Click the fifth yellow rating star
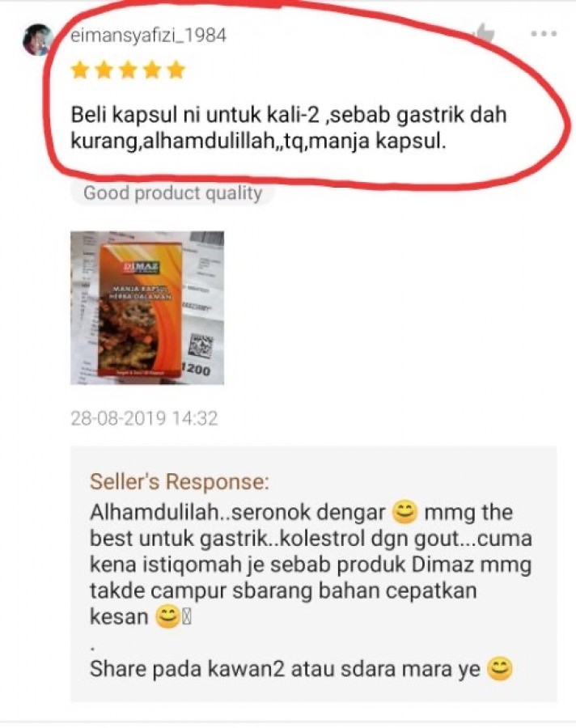The height and width of the screenshot is (728, 576). [x=176, y=70]
